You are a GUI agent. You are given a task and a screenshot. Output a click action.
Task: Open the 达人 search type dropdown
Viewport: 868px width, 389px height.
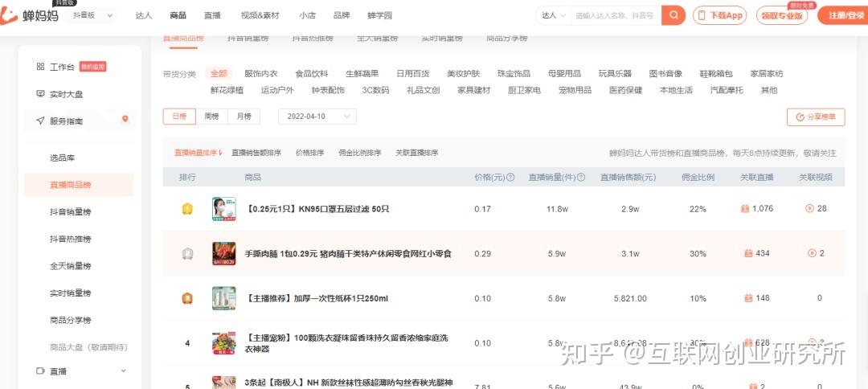554,15
